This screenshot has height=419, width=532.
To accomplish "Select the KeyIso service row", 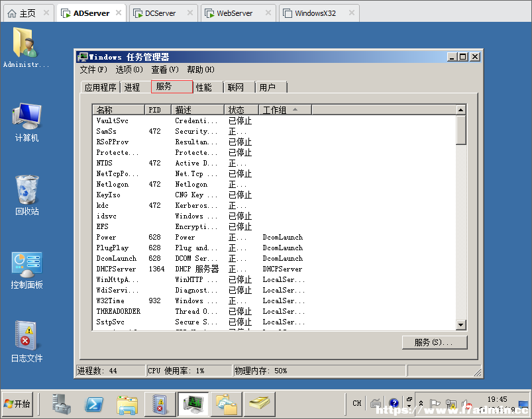I will coord(274,195).
